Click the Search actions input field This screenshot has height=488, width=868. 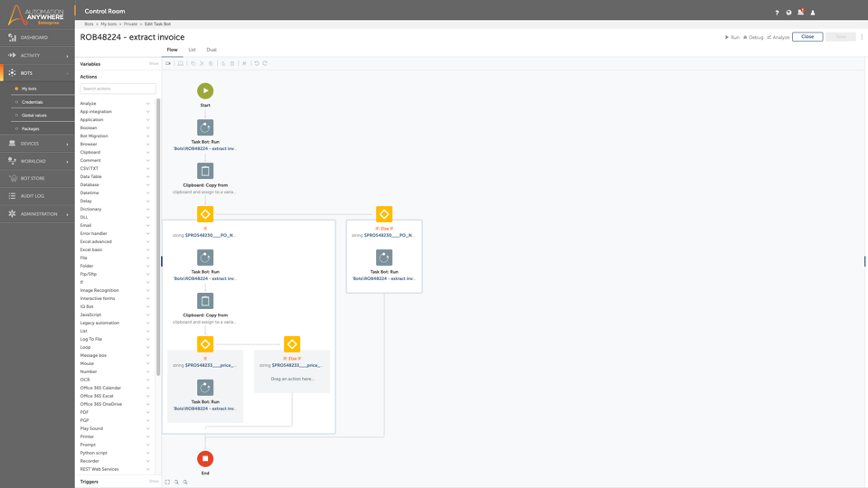coord(118,89)
